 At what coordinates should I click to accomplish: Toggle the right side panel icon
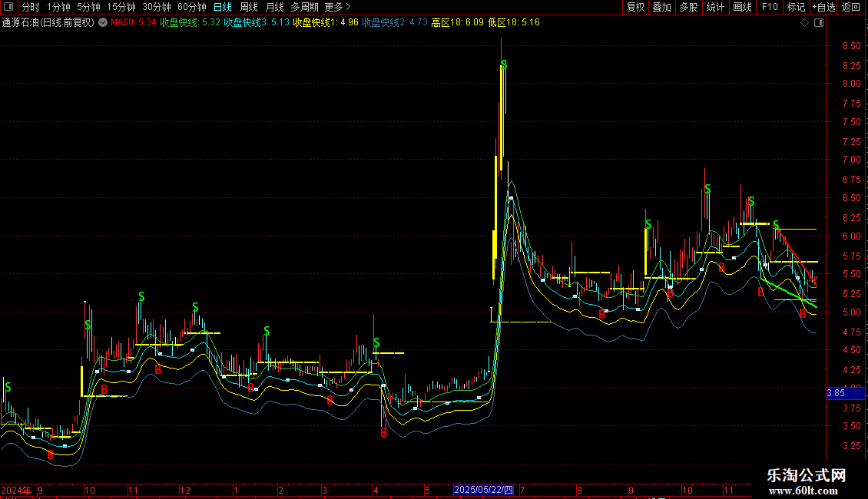click(x=817, y=23)
